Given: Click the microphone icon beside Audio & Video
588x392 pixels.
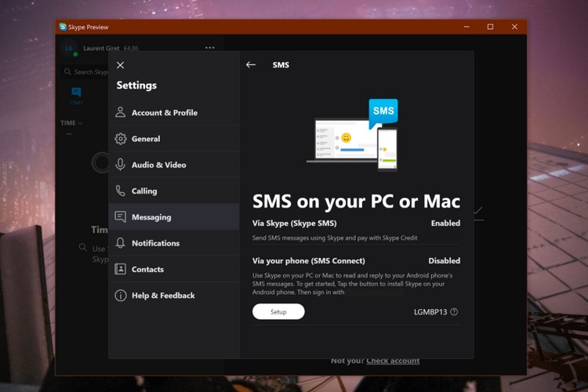Looking at the screenshot, I should tap(121, 165).
